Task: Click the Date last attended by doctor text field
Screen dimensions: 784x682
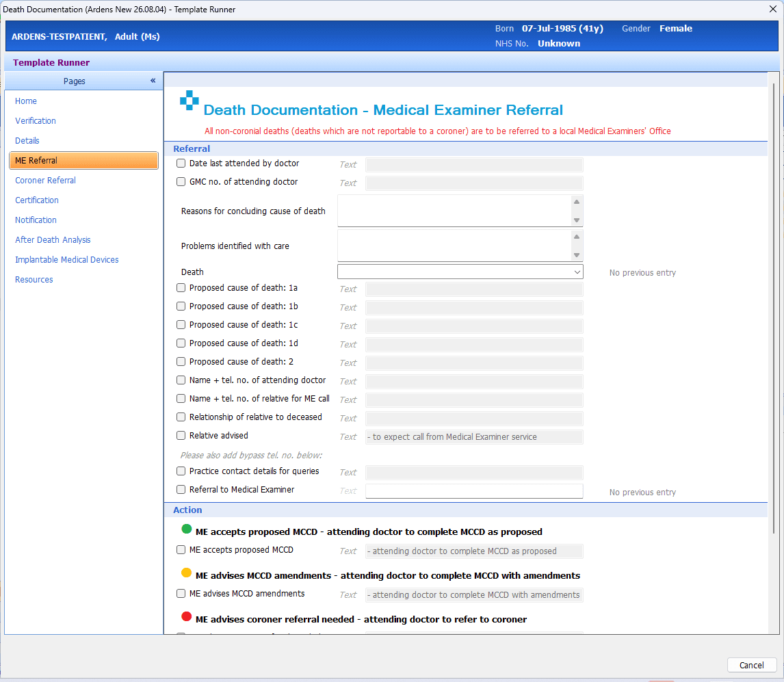Action: (x=474, y=165)
